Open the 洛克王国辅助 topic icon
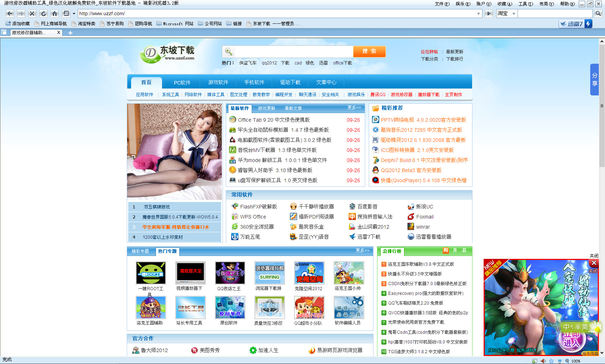The width and height of the screenshot is (605, 364). (x=151, y=307)
